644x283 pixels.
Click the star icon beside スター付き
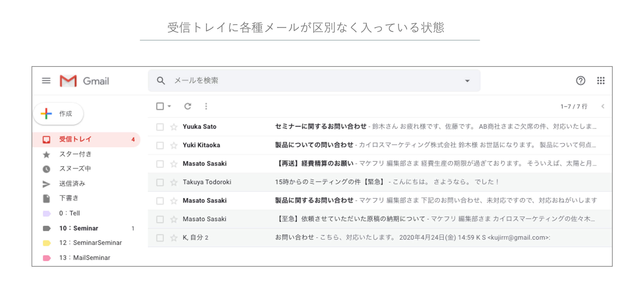pyautogui.click(x=46, y=155)
